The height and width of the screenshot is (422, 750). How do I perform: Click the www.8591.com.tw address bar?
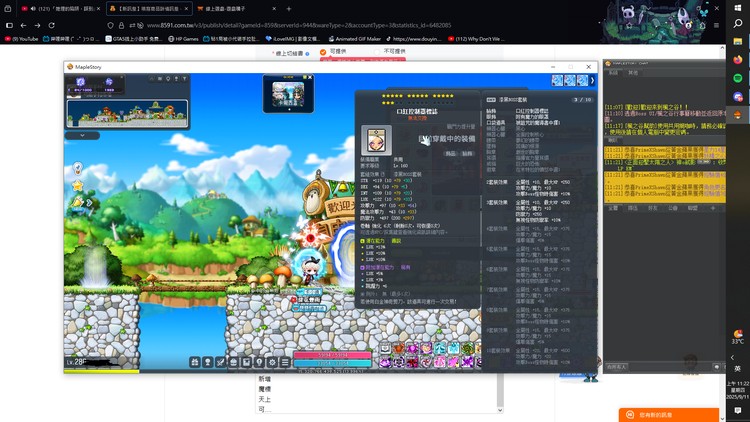[x=299, y=25]
